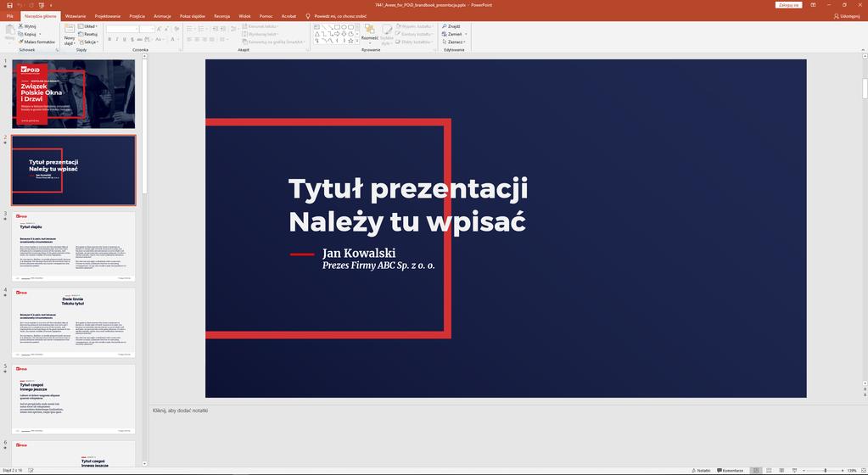Viewport: 868px width, 475px height.
Task: Select the triangle shape in shapes gallery
Action: (x=316, y=34)
